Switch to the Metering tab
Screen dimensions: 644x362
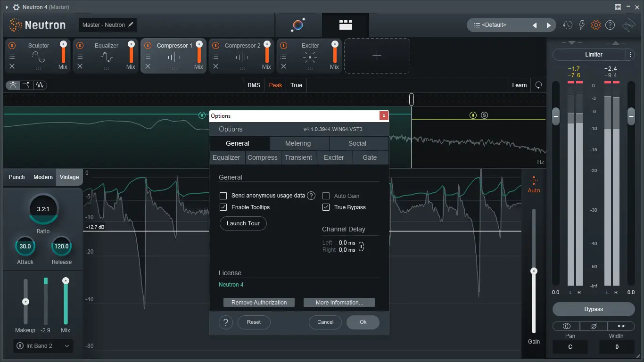(x=297, y=143)
